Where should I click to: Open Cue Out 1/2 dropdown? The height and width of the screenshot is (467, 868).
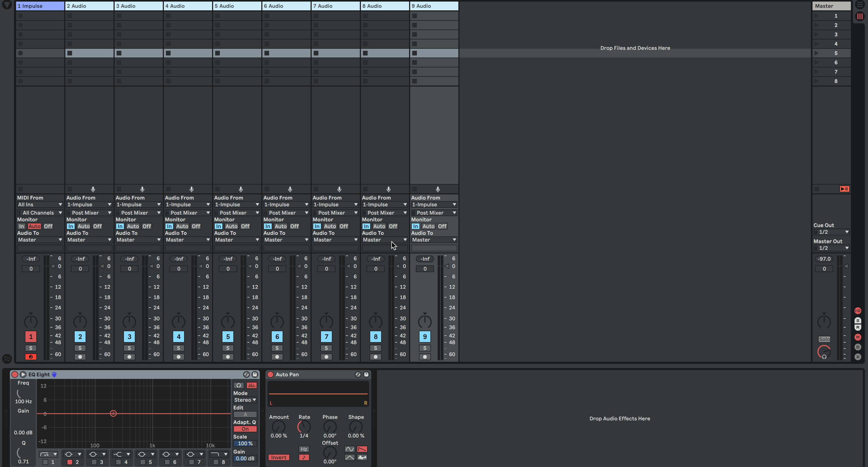click(x=832, y=232)
